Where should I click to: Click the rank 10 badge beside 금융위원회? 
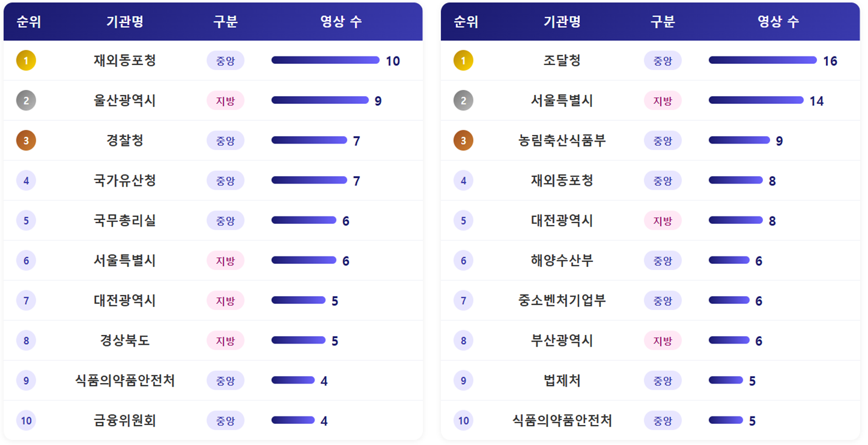26,420
